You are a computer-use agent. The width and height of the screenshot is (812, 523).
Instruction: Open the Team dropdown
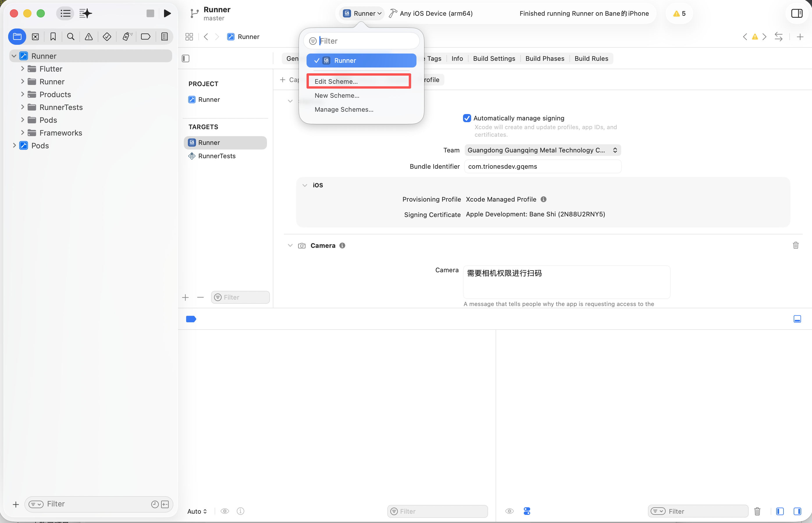pyautogui.click(x=542, y=150)
